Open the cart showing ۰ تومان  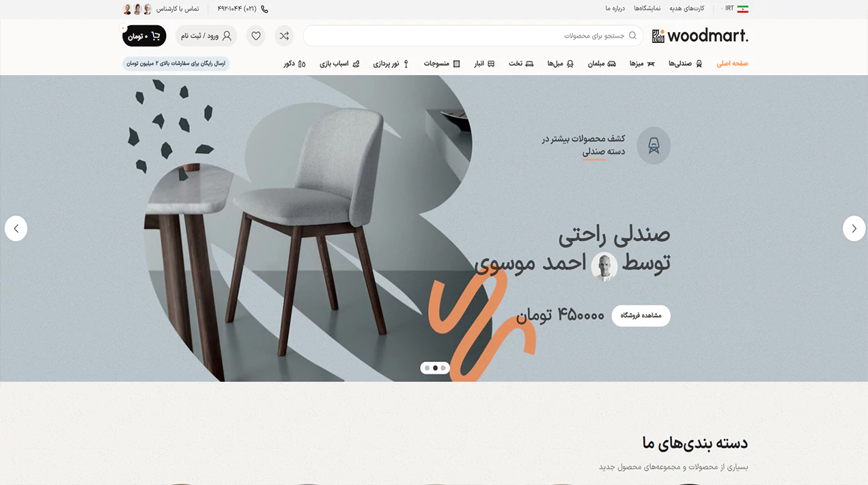point(144,36)
